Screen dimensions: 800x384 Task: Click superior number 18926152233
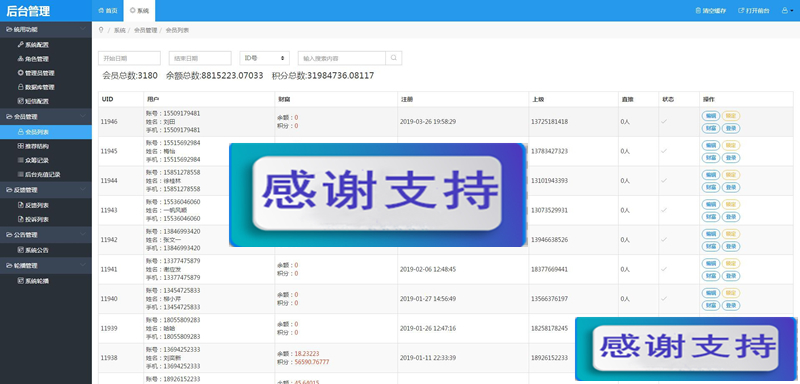[549, 357]
